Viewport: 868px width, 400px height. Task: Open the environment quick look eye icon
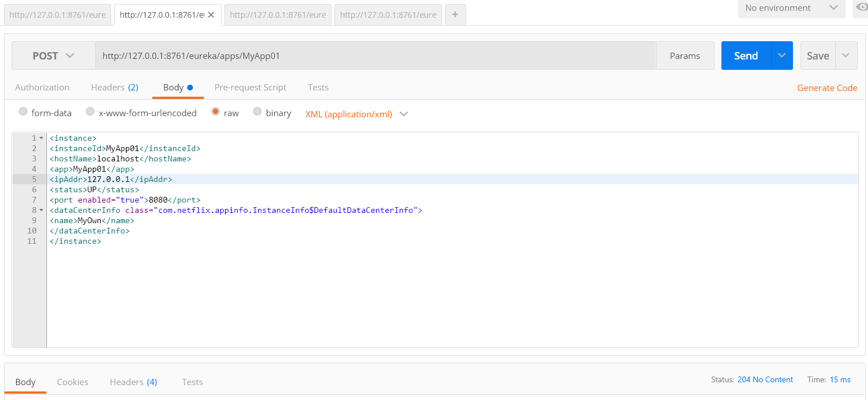point(862,7)
